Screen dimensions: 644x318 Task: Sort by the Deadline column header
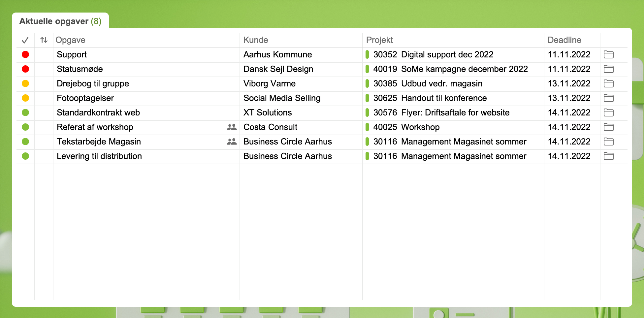(564, 40)
